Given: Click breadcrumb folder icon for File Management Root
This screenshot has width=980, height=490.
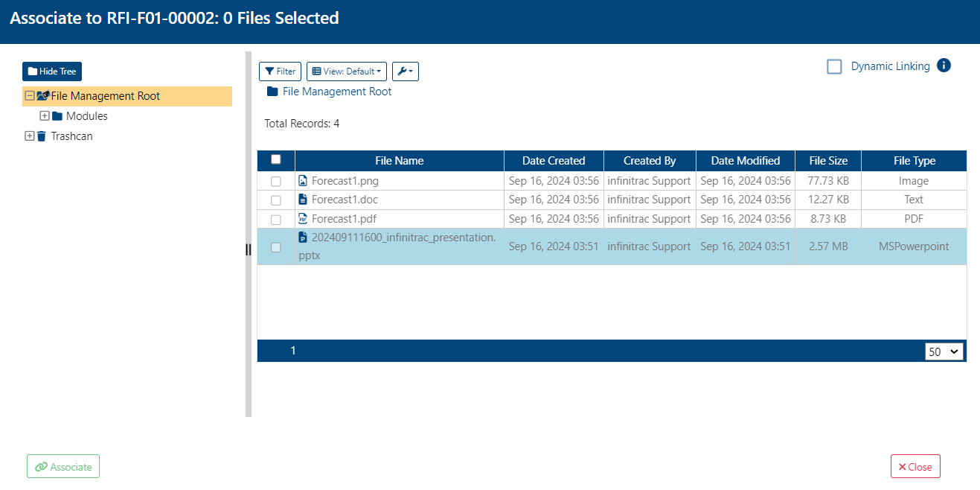Looking at the screenshot, I should pyautogui.click(x=272, y=92).
